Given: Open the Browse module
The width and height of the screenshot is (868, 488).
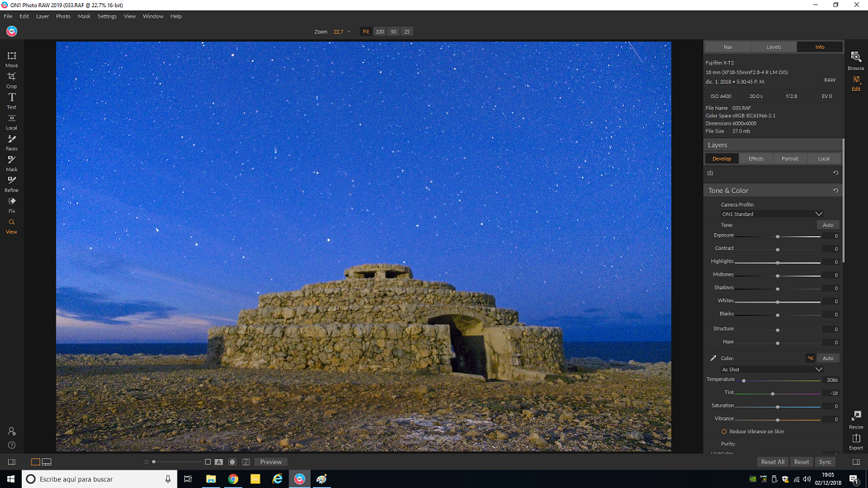Looking at the screenshot, I should pyautogui.click(x=856, y=60).
